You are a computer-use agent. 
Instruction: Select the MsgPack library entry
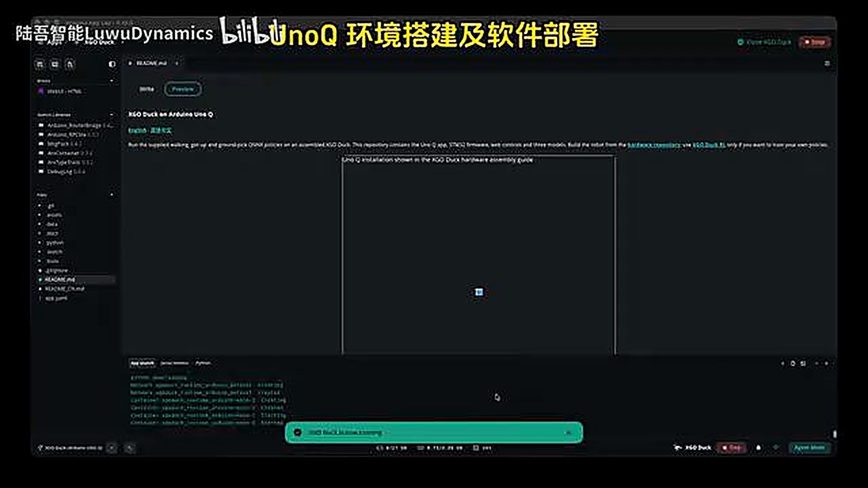[x=61, y=144]
